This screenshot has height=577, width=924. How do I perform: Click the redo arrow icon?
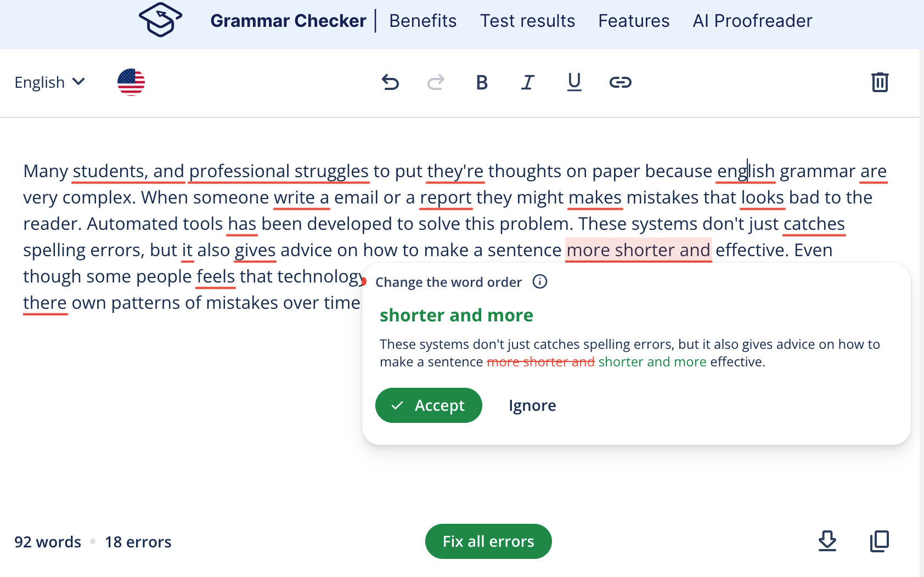pos(436,82)
